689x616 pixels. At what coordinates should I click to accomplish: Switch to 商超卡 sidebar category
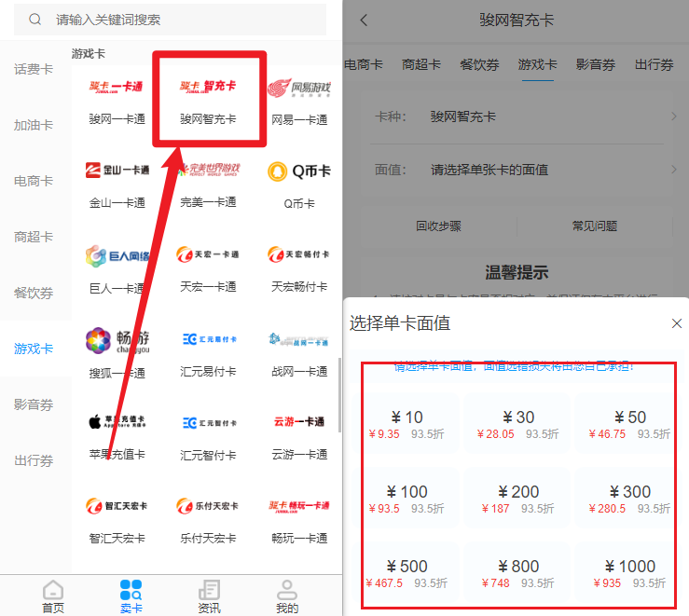coord(34,237)
